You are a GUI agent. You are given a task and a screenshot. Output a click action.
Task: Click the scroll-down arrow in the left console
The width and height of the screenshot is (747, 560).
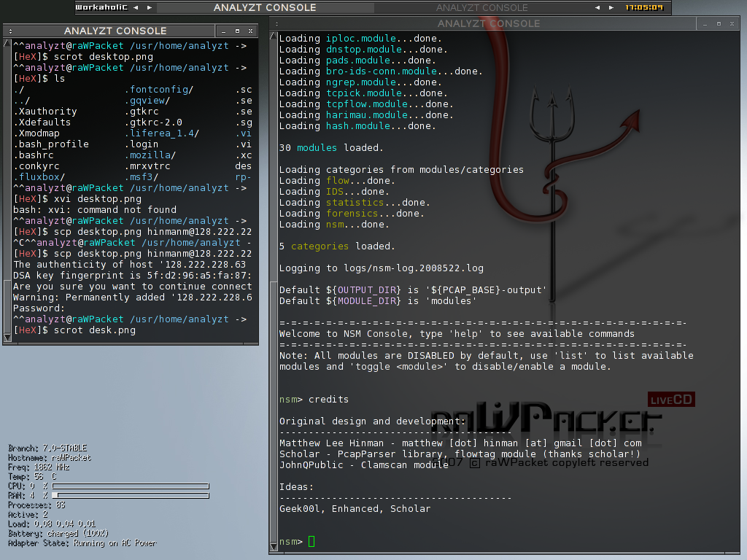[7, 338]
